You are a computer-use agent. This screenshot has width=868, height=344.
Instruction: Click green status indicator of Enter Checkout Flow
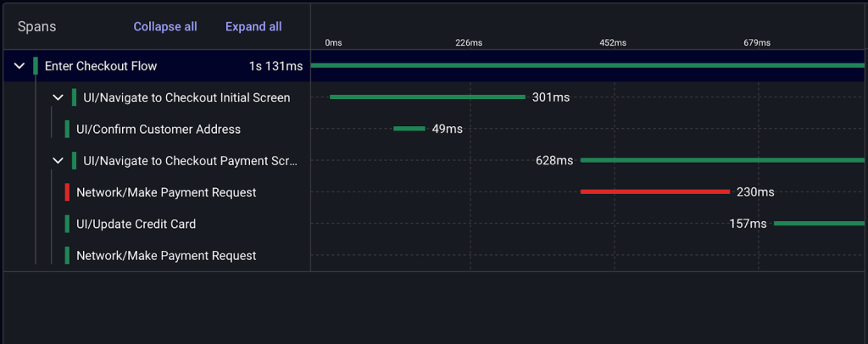tap(36, 66)
